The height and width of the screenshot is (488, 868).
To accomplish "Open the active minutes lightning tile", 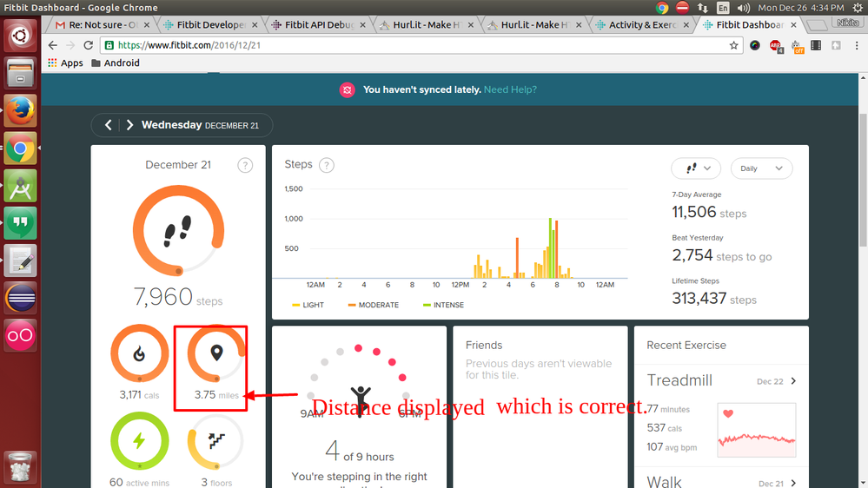I will click(139, 441).
